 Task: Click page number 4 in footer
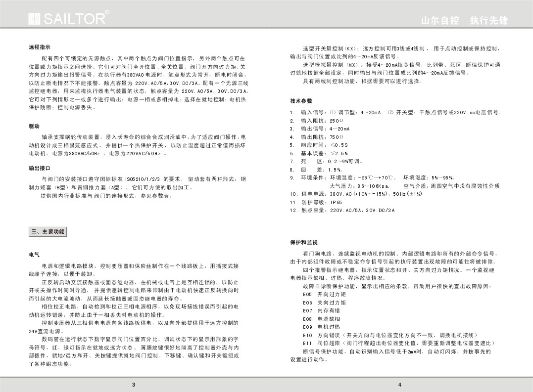click(400, 385)
